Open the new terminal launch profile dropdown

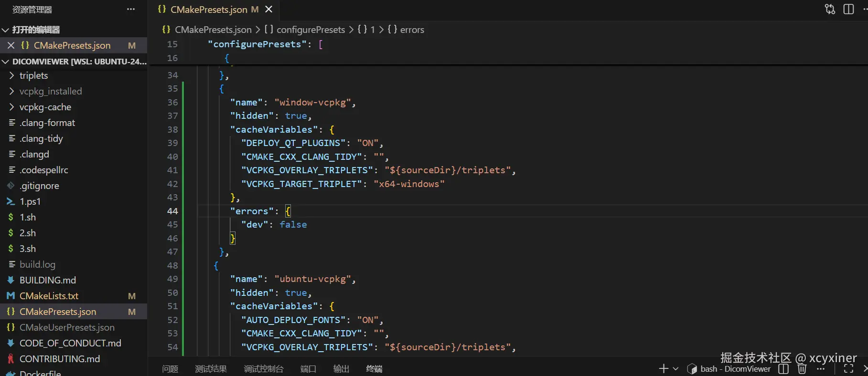tap(675, 368)
